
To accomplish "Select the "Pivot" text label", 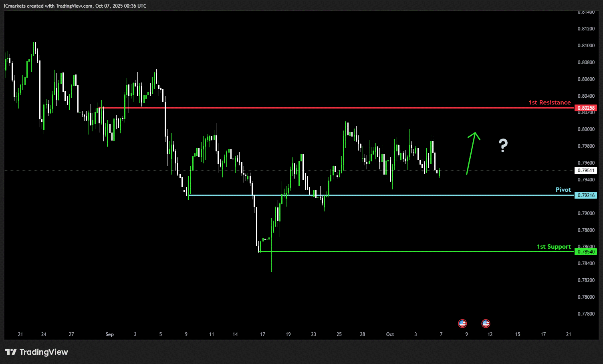I will coord(563,190).
